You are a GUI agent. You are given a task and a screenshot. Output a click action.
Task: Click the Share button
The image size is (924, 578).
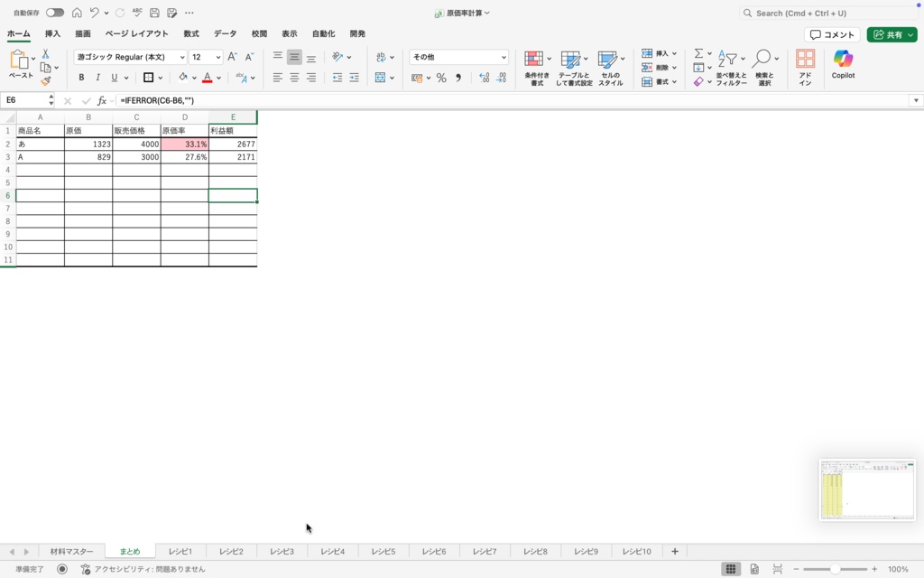pos(892,35)
